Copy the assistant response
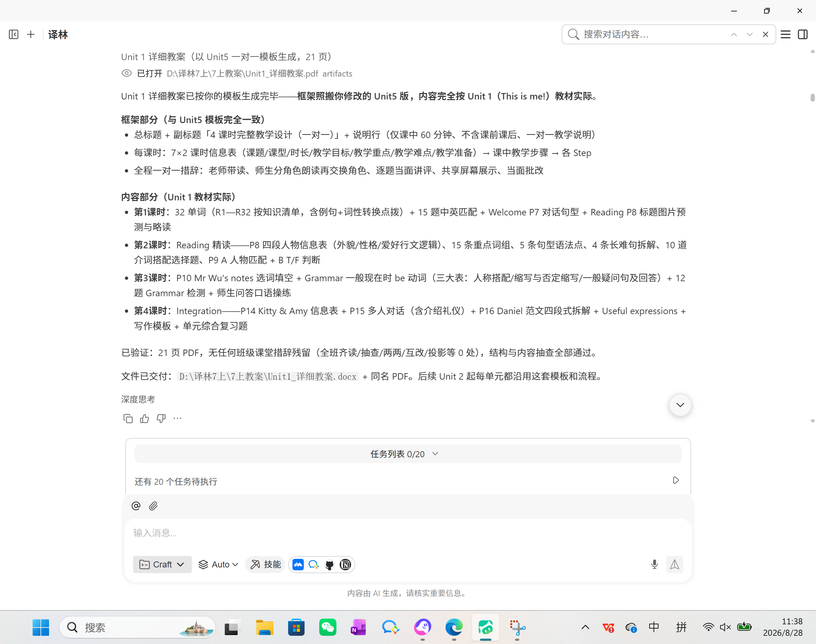Viewport: 816px width, 644px height. coord(128,419)
